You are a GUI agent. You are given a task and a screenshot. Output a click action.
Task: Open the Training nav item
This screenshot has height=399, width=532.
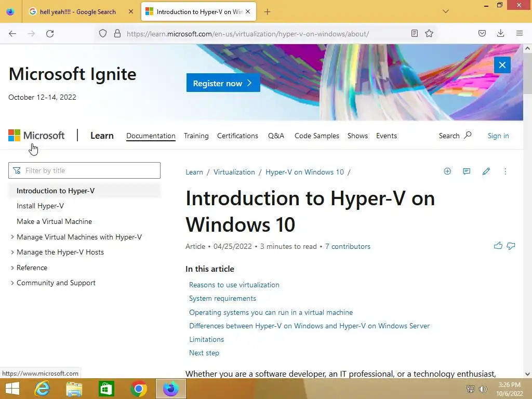[x=196, y=136]
